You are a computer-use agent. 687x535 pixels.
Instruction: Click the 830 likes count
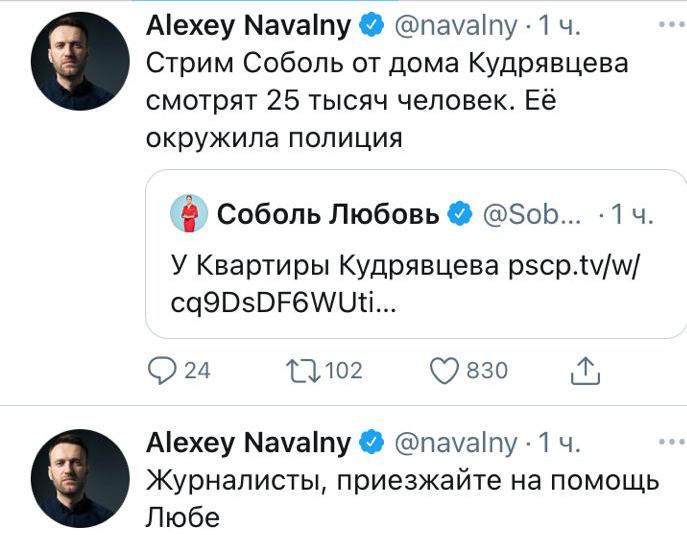[487, 370]
